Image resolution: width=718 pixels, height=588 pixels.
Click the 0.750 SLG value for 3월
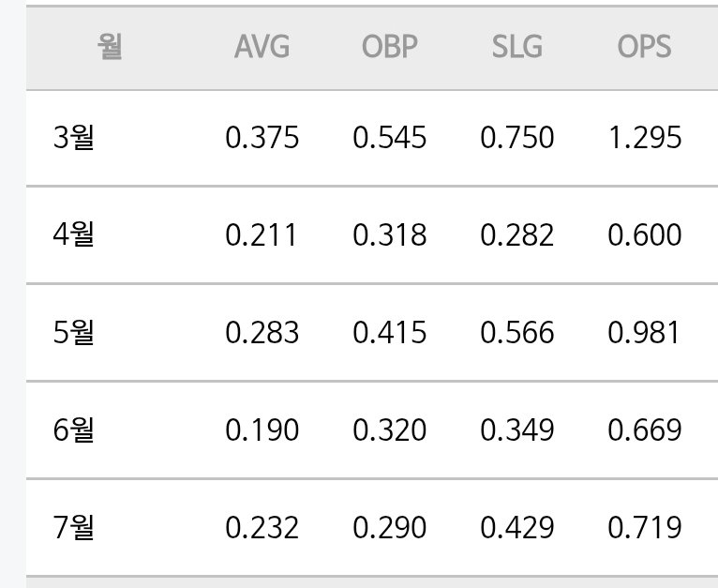pyautogui.click(x=517, y=137)
